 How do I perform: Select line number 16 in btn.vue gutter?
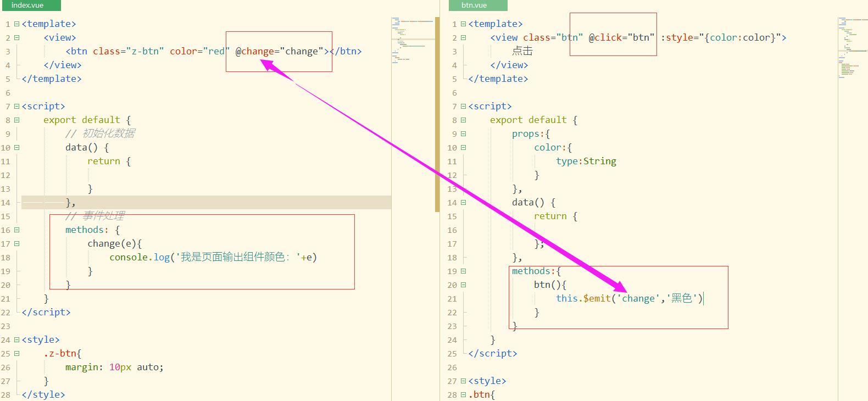tap(452, 230)
